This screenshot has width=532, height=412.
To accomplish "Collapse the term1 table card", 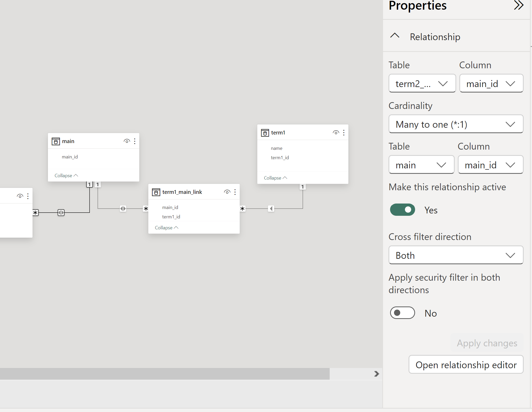I will [276, 178].
